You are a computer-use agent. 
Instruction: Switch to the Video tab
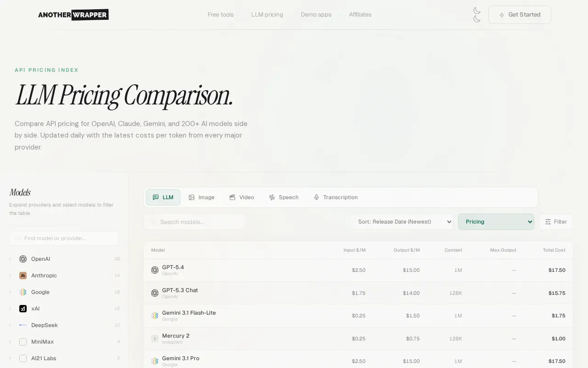242,197
